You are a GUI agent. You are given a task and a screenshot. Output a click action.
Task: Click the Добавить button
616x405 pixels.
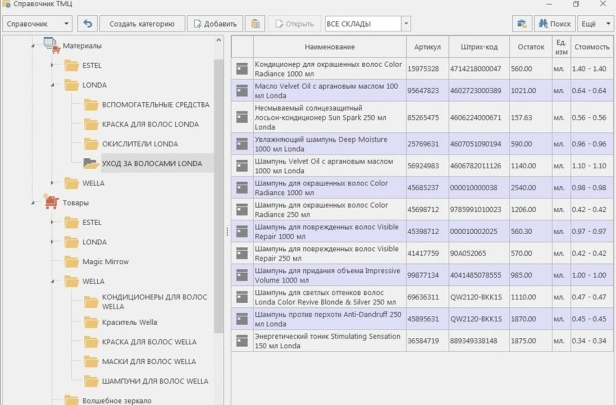(x=214, y=23)
